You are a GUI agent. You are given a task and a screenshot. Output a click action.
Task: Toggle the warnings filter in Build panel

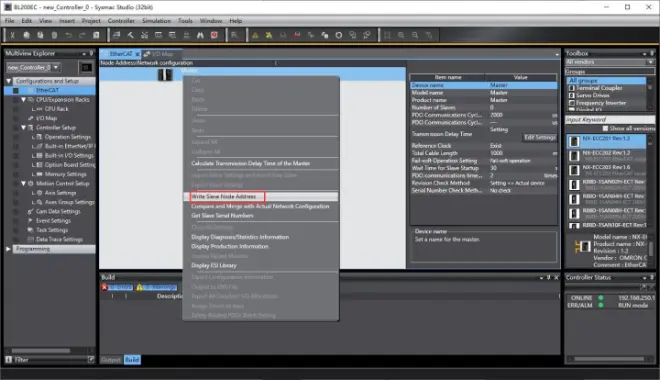[x=156, y=287]
